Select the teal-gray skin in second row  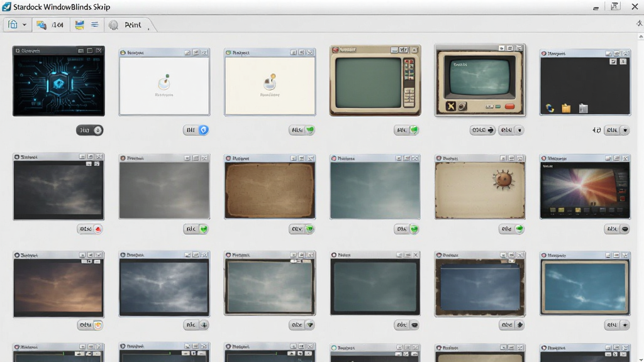tap(375, 187)
